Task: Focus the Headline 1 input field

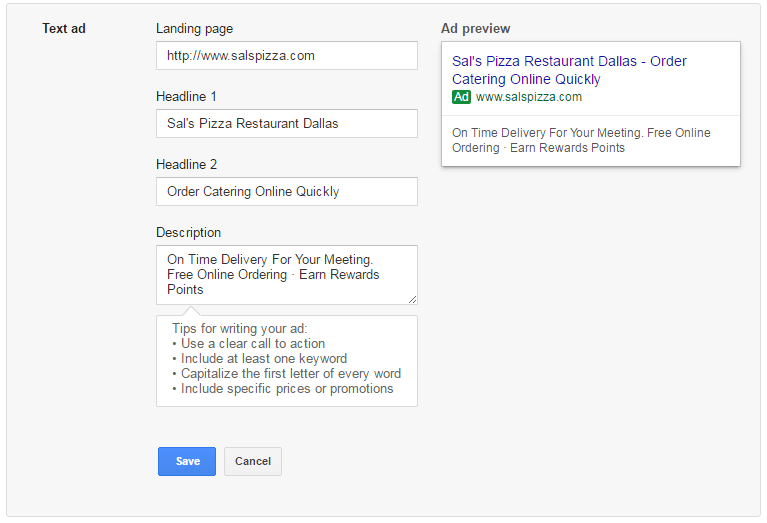Action: [x=287, y=123]
